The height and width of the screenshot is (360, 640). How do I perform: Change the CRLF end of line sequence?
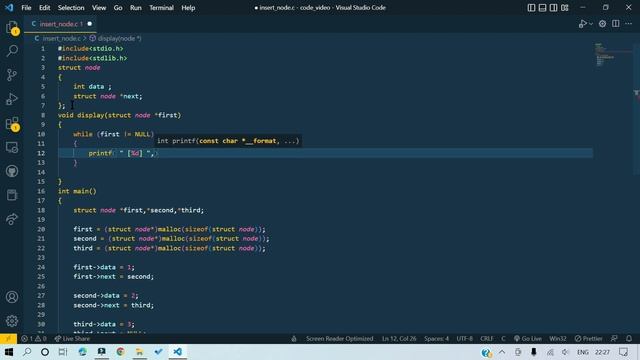tap(487, 339)
